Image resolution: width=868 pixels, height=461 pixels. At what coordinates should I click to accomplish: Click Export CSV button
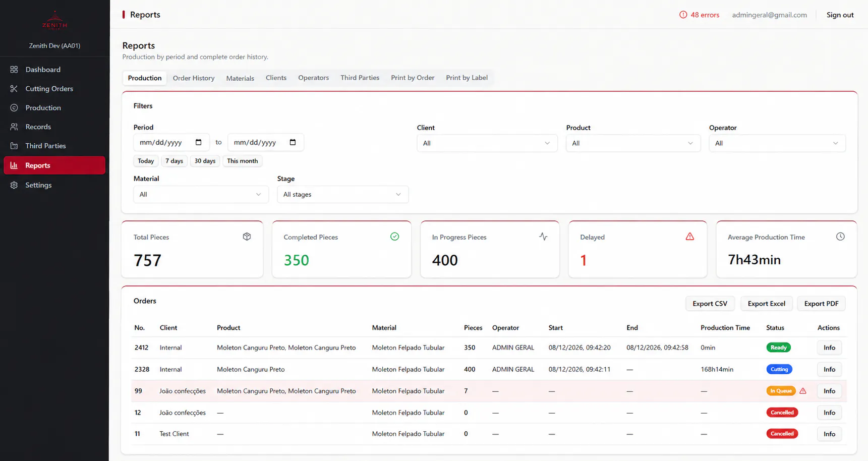click(710, 304)
